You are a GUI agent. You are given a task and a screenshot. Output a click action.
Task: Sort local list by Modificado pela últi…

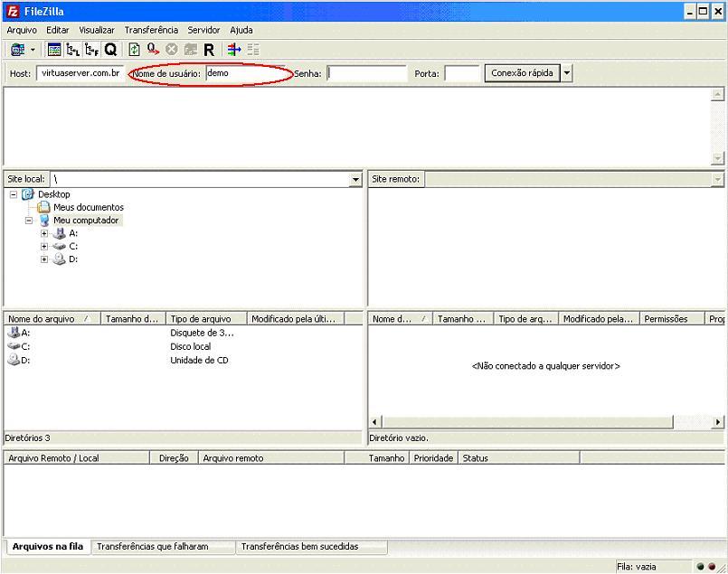coord(296,319)
